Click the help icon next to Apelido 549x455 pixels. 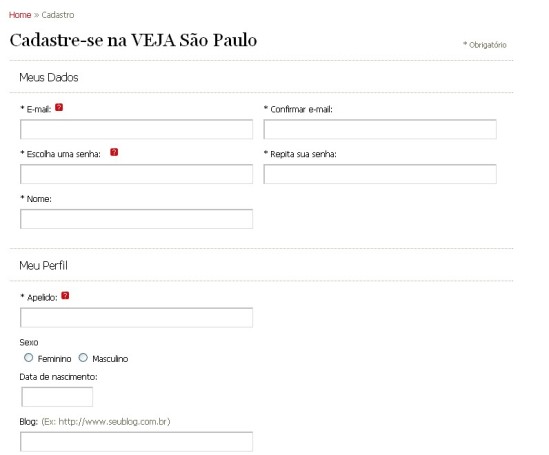coord(65,296)
